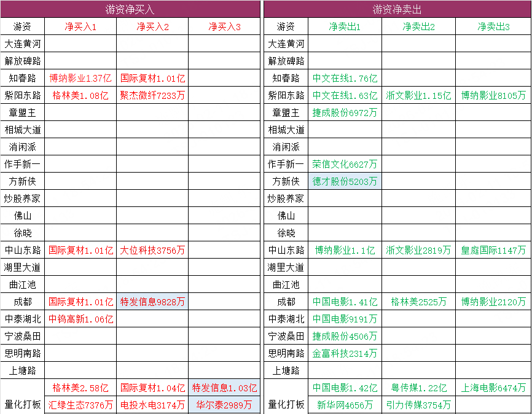
Task: Click highlighted cell 华尔泰2989万
Action: click(224, 405)
